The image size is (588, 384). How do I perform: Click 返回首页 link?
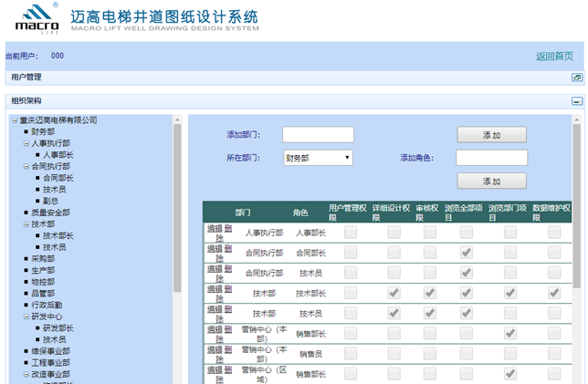point(554,56)
